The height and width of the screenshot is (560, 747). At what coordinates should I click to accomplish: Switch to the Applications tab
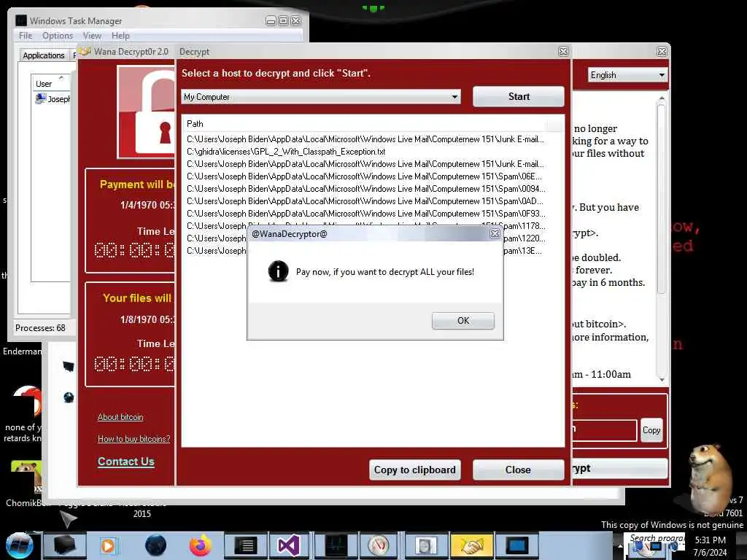pyautogui.click(x=43, y=55)
